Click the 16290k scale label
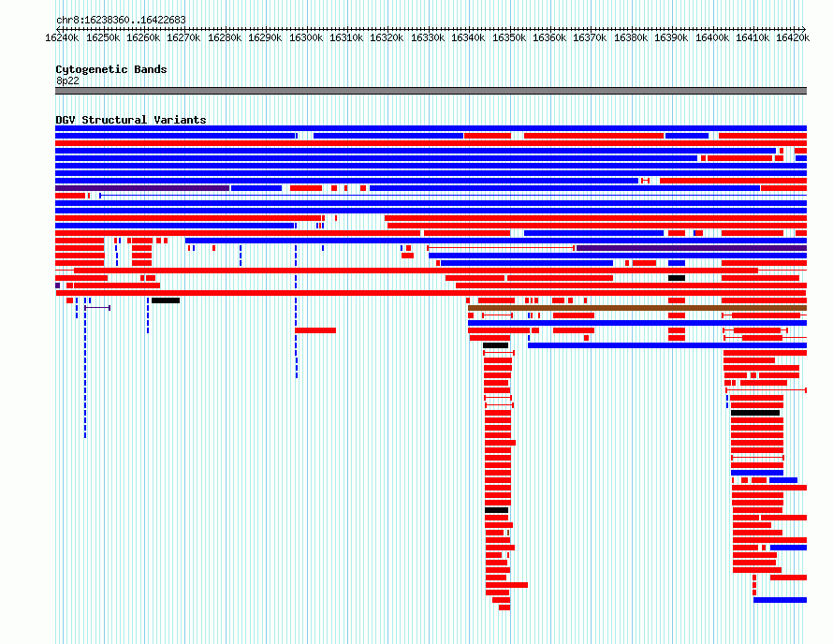Image resolution: width=833 pixels, height=644 pixels. 265,37
